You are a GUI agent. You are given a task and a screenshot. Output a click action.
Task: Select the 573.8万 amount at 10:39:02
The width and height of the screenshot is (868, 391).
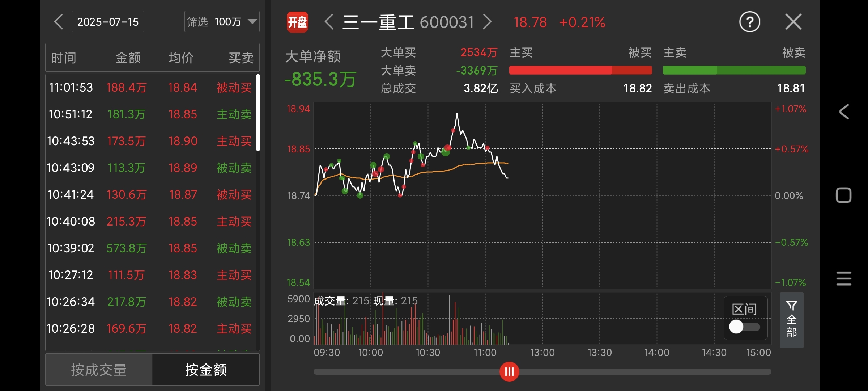tap(127, 248)
